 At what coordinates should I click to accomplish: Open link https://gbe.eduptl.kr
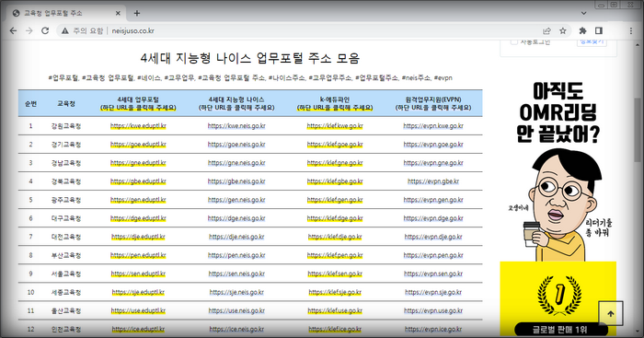[138, 181]
